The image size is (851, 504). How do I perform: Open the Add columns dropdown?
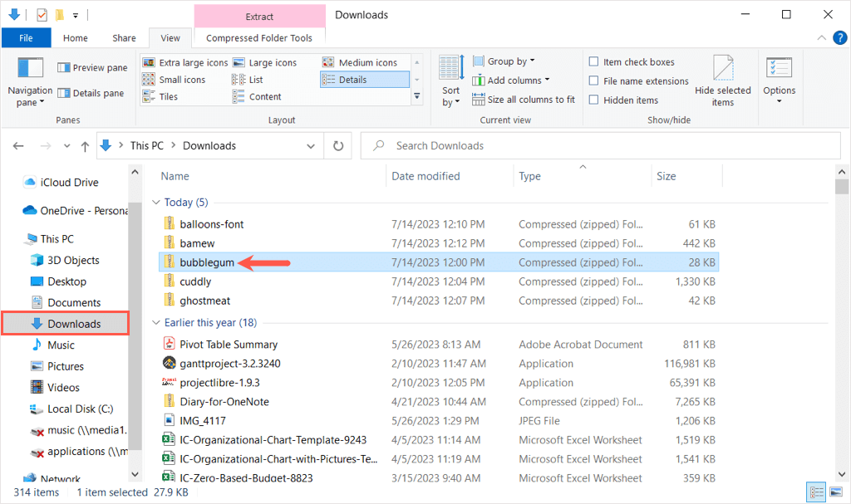click(x=511, y=81)
